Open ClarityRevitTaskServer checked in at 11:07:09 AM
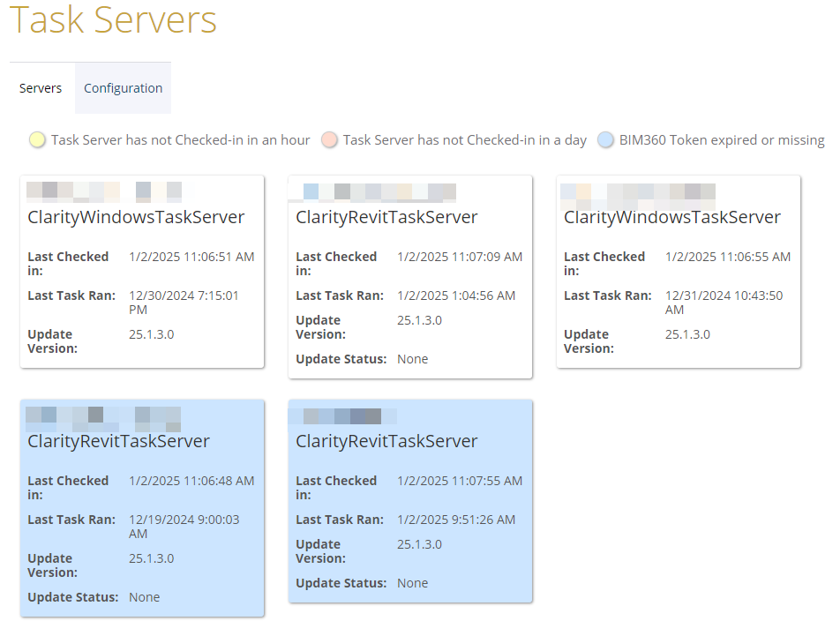The width and height of the screenshot is (840, 636). tap(386, 217)
